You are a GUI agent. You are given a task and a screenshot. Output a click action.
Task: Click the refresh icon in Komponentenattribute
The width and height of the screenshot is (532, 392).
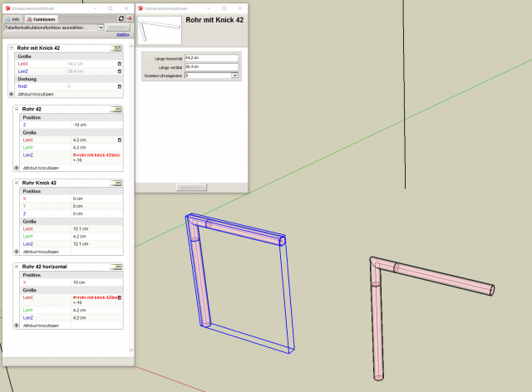pyautogui.click(x=121, y=17)
